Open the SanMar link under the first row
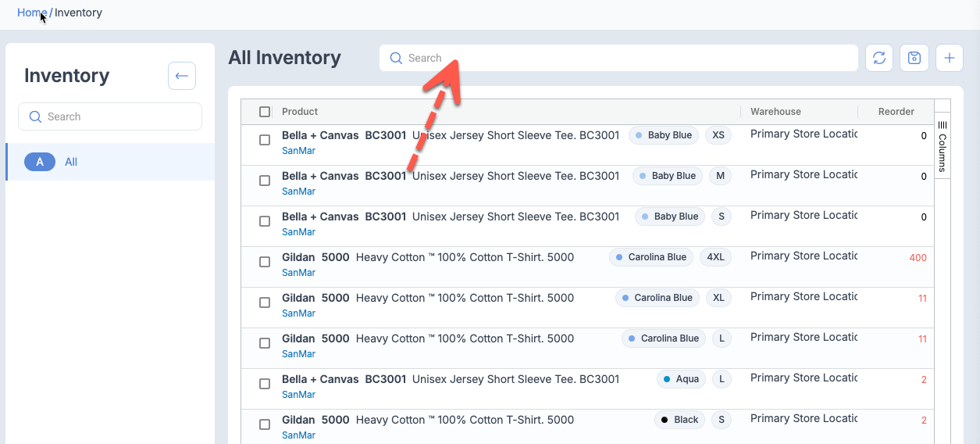Screen dimensions: 980x444 click(298, 151)
